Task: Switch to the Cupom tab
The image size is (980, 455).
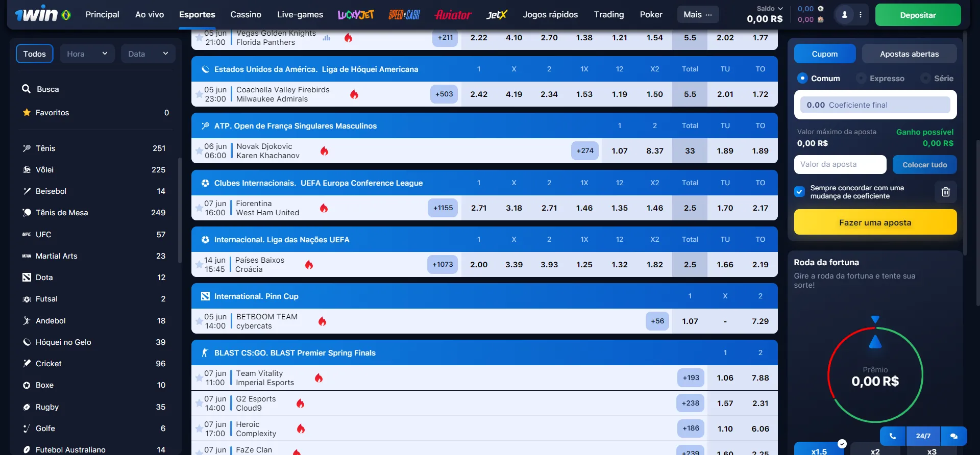Action: [x=825, y=54]
